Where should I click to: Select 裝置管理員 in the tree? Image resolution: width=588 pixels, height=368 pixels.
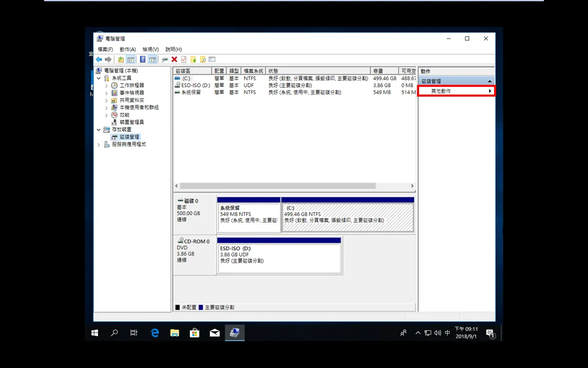pos(132,122)
